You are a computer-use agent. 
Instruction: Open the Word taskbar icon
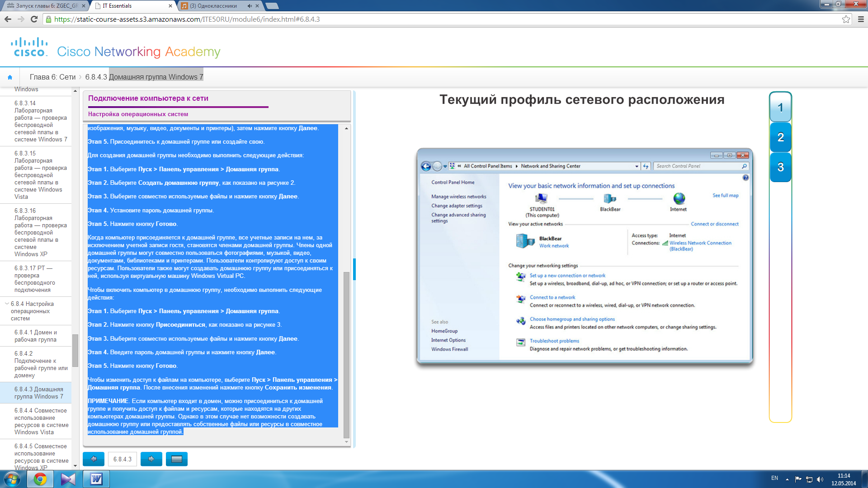(96, 479)
